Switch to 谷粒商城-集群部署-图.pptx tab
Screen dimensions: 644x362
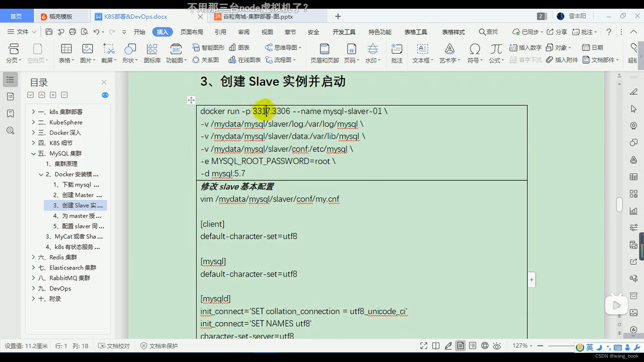(258, 16)
